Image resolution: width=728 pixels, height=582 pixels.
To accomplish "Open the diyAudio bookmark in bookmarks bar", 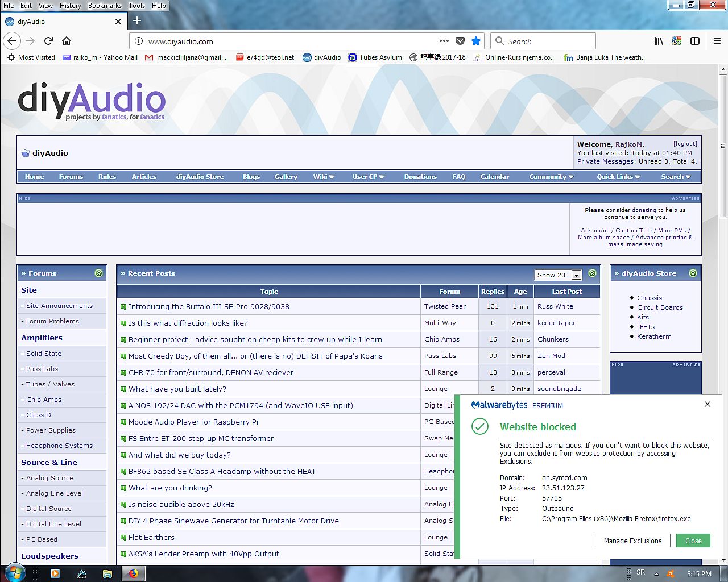I will coord(322,57).
